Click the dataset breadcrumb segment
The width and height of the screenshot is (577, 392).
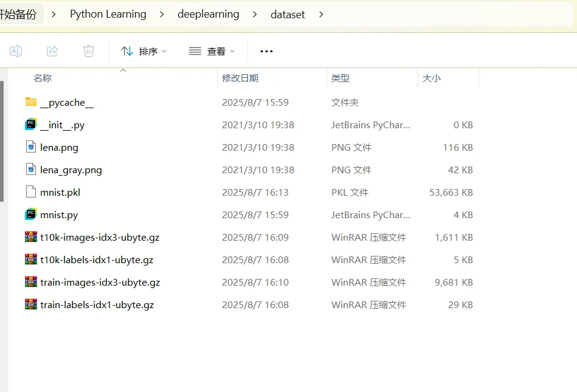point(288,15)
